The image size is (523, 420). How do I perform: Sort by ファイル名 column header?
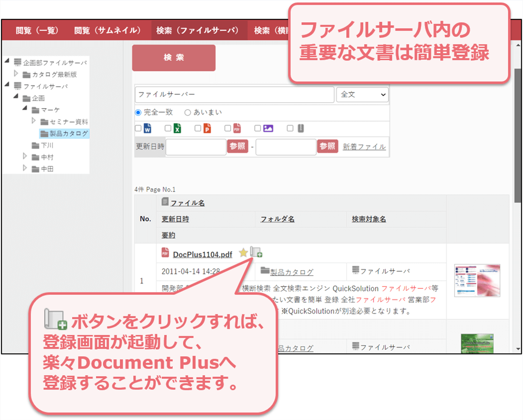click(x=187, y=203)
